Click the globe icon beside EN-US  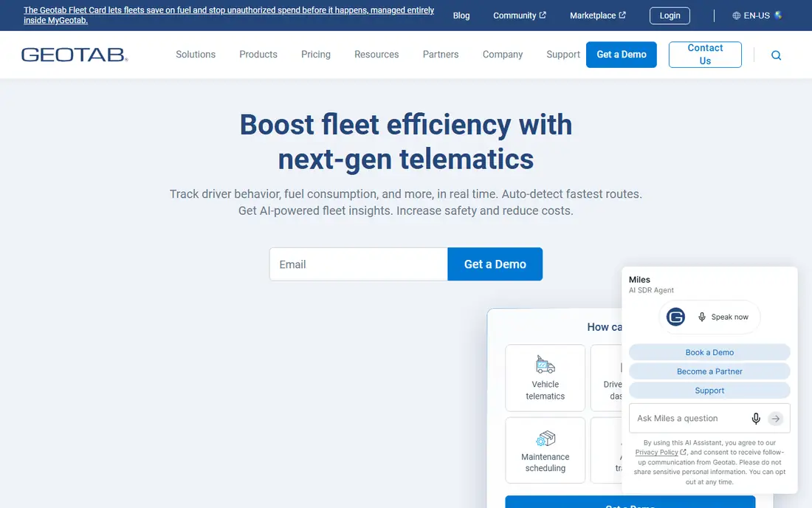tap(736, 16)
